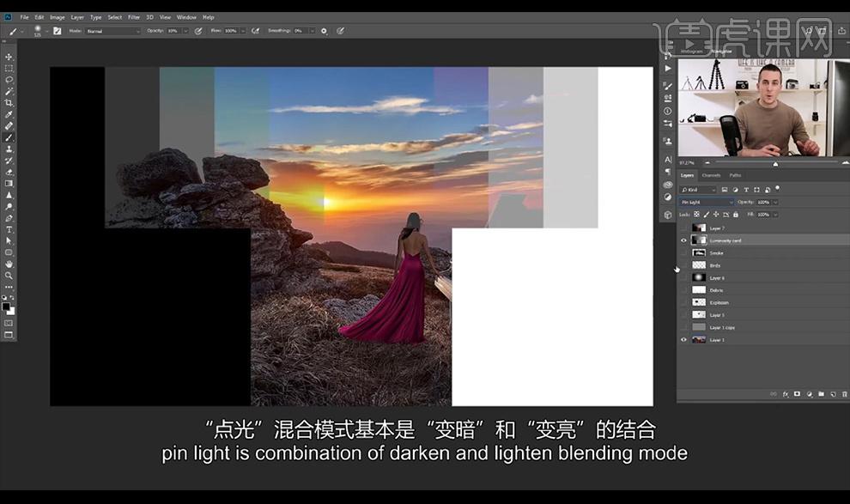This screenshot has width=850, height=504.
Task: Select the Layer 1 copy row
Action: click(x=763, y=327)
